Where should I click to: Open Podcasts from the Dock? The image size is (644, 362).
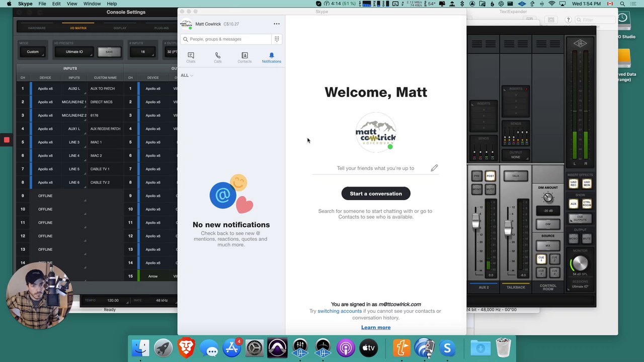coord(346,348)
